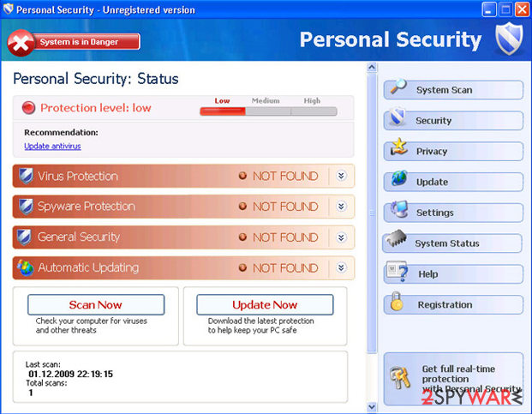
Task: Open the System Scan section
Action: click(x=453, y=90)
